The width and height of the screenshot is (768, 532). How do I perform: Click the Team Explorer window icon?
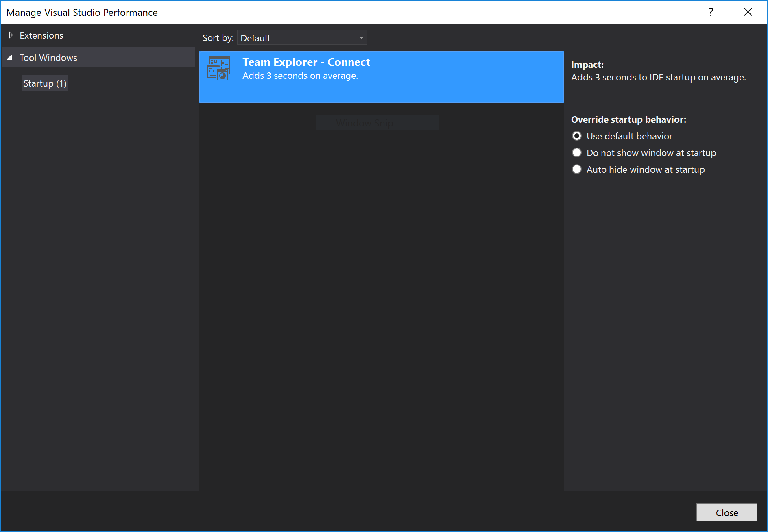point(219,69)
